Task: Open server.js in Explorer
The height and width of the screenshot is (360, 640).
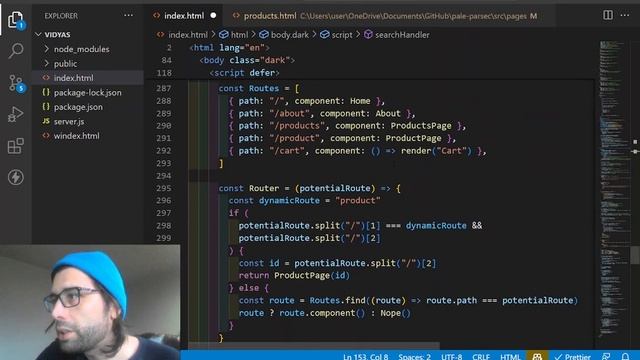Action: point(69,122)
